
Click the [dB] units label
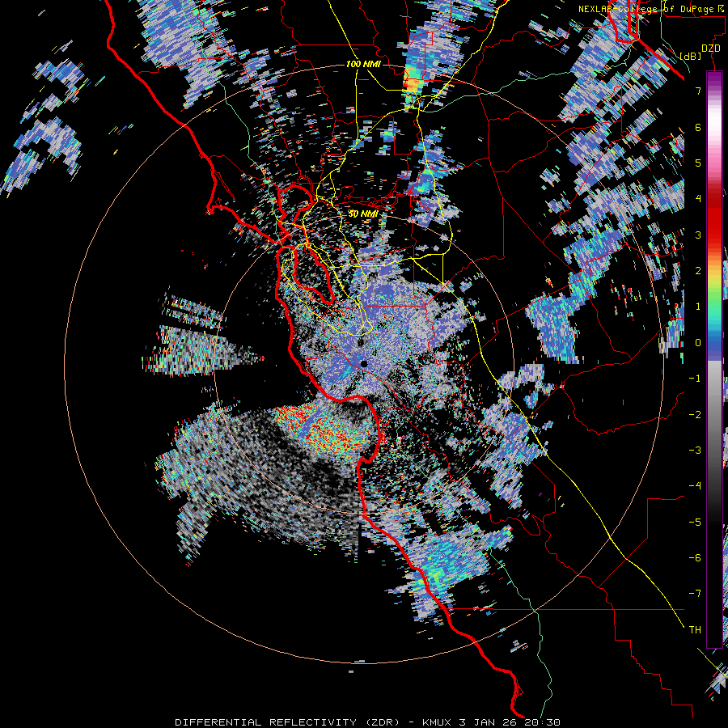pos(691,56)
